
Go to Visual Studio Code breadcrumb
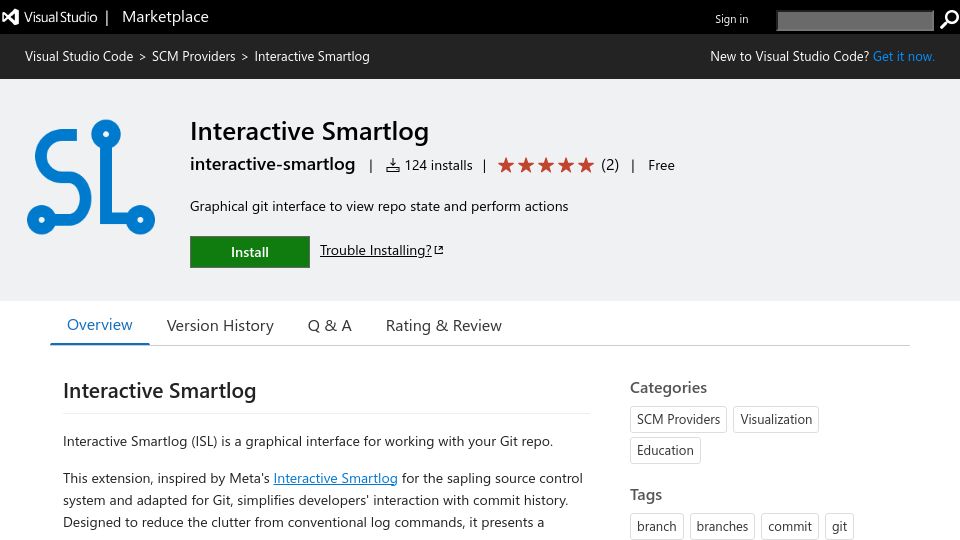point(79,56)
